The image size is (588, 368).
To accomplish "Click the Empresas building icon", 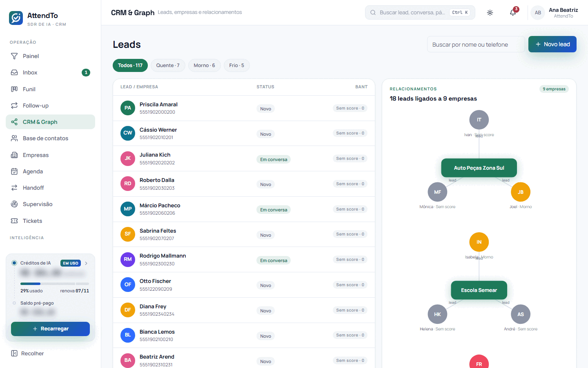I will 14,155.
